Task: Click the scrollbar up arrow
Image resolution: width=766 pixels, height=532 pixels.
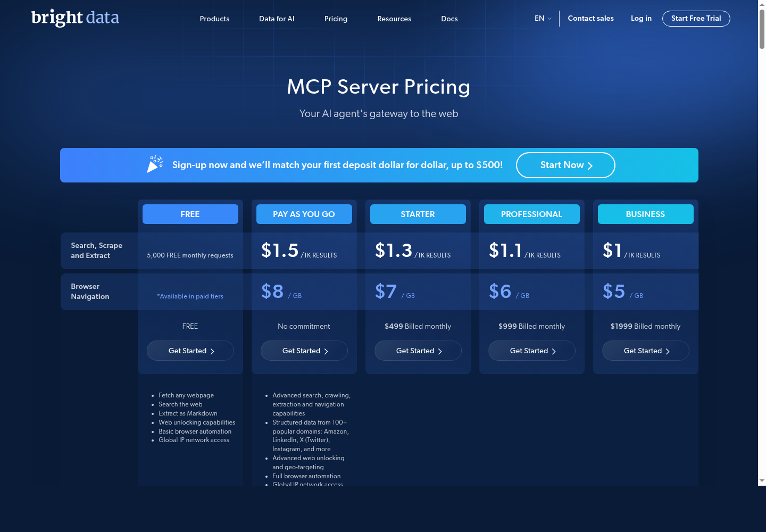Action: pyautogui.click(x=762, y=4)
